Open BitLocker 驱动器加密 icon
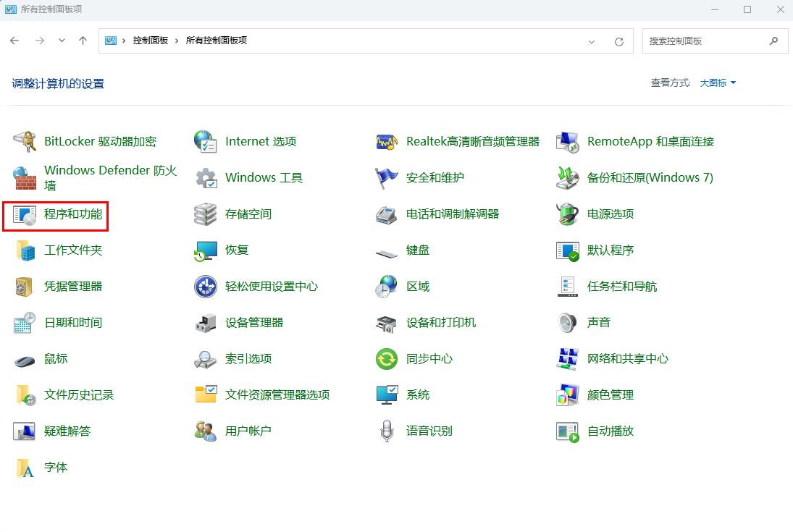Image resolution: width=793 pixels, height=532 pixels. 25,142
